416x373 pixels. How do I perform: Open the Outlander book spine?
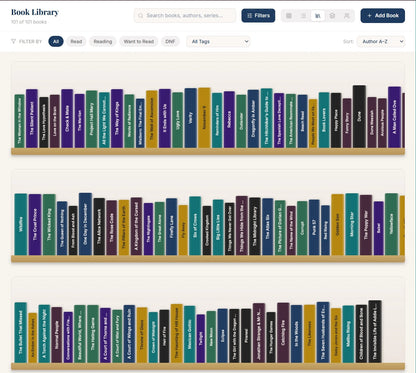point(241,121)
